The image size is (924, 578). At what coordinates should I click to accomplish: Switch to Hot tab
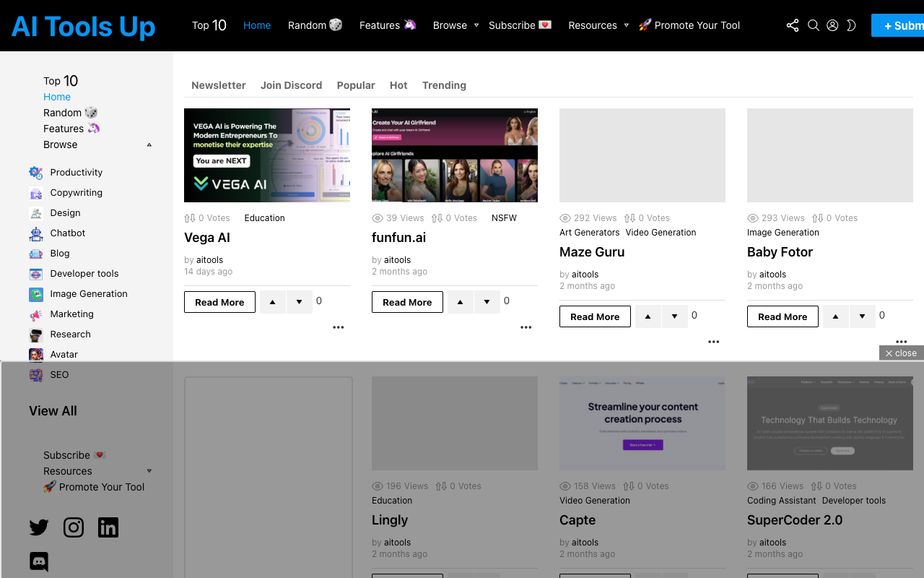tap(398, 85)
